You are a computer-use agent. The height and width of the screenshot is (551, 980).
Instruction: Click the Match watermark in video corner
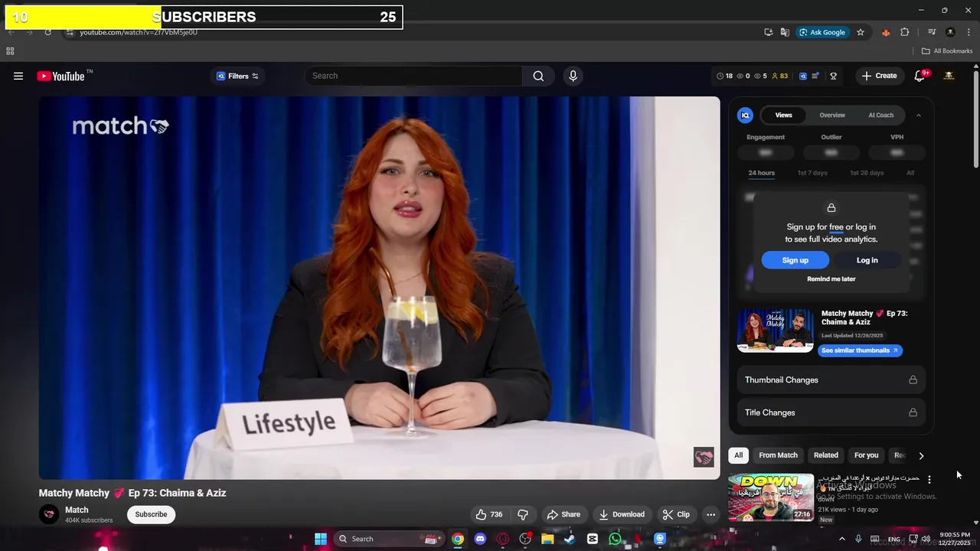point(704,457)
